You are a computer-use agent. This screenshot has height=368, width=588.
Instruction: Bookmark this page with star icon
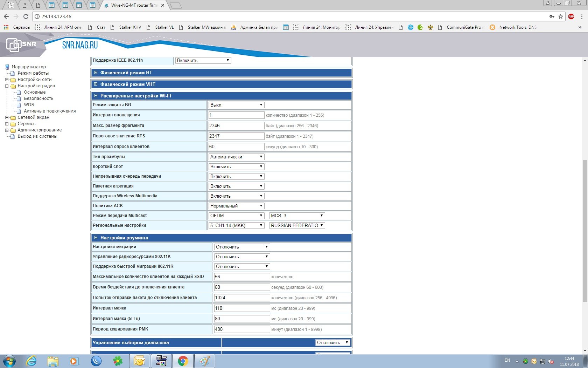561,16
